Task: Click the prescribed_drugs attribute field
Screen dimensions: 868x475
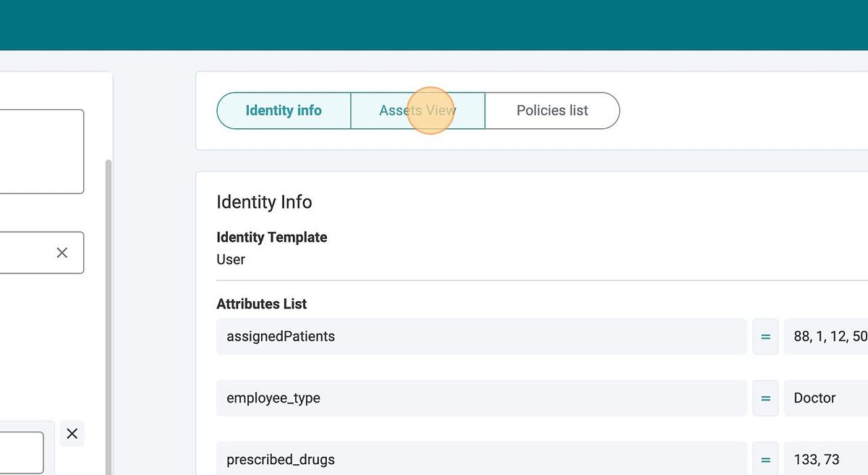Action: [482, 460]
